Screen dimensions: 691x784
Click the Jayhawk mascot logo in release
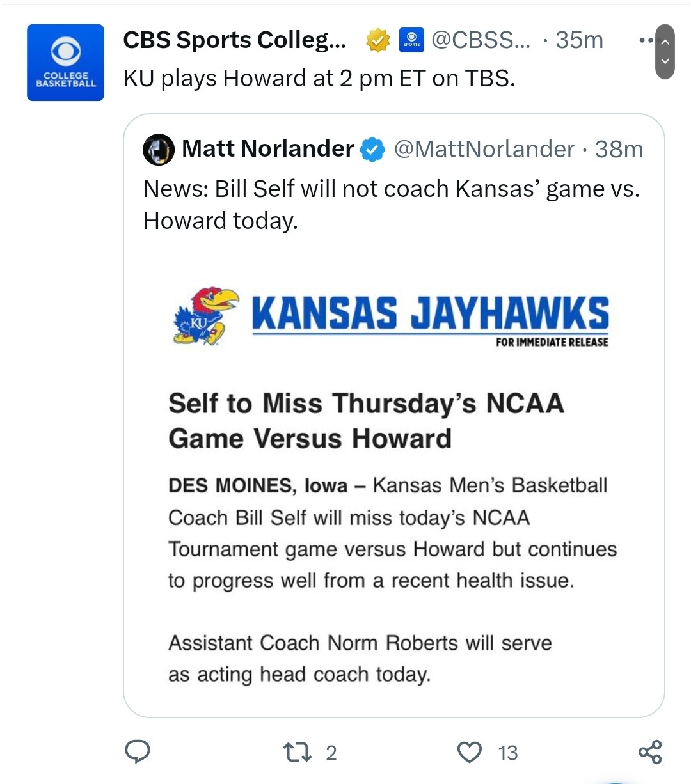[205, 316]
